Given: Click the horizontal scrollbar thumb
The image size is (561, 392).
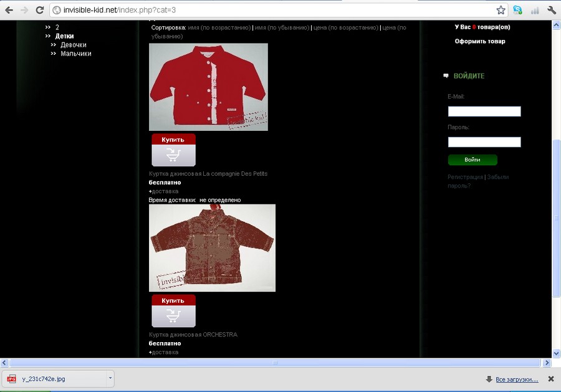Looking at the screenshot, I should point(275,363).
